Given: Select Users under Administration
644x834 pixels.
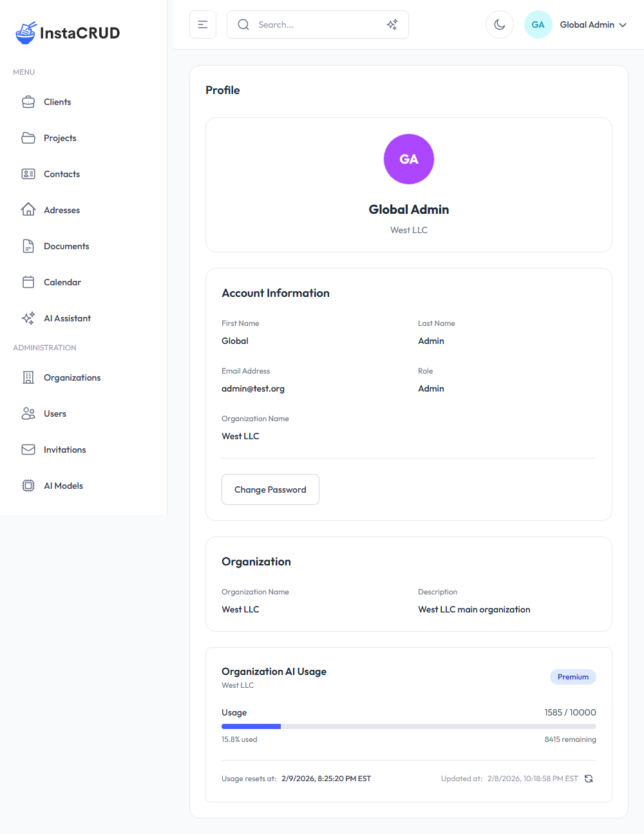Looking at the screenshot, I should [x=55, y=413].
